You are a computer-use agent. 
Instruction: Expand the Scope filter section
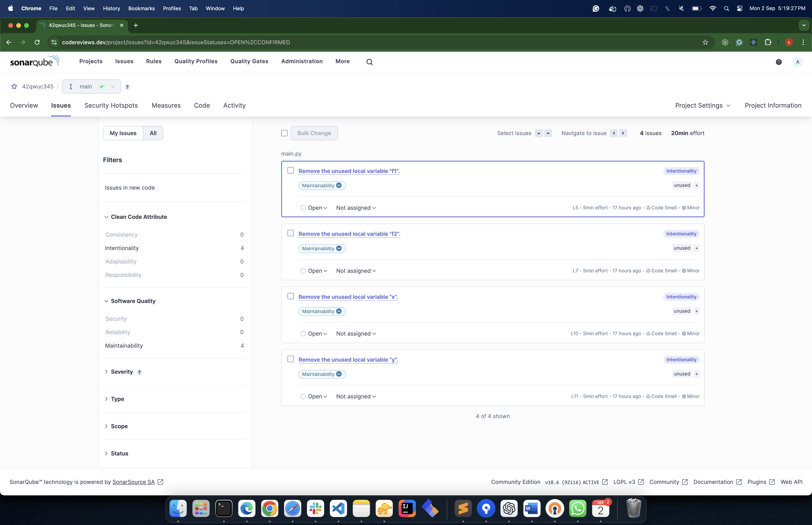pyautogui.click(x=116, y=426)
